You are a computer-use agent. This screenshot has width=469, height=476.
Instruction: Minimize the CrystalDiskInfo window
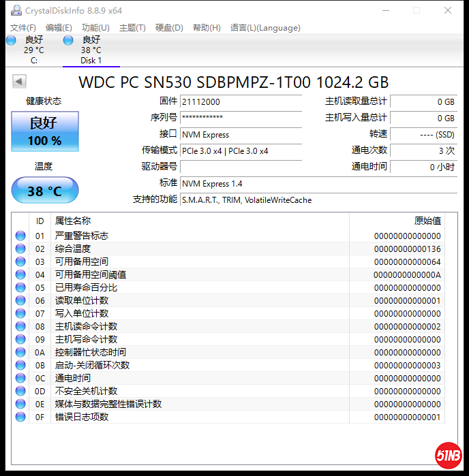pyautogui.click(x=386, y=11)
